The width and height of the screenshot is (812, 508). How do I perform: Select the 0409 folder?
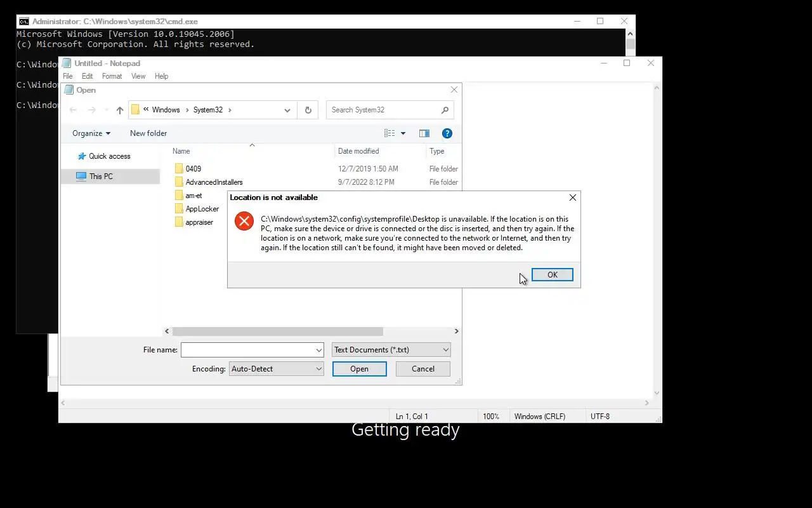193,169
